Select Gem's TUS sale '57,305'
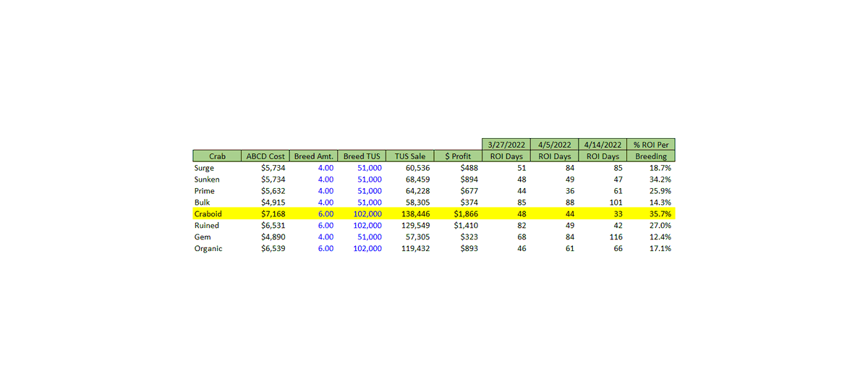 (x=417, y=237)
